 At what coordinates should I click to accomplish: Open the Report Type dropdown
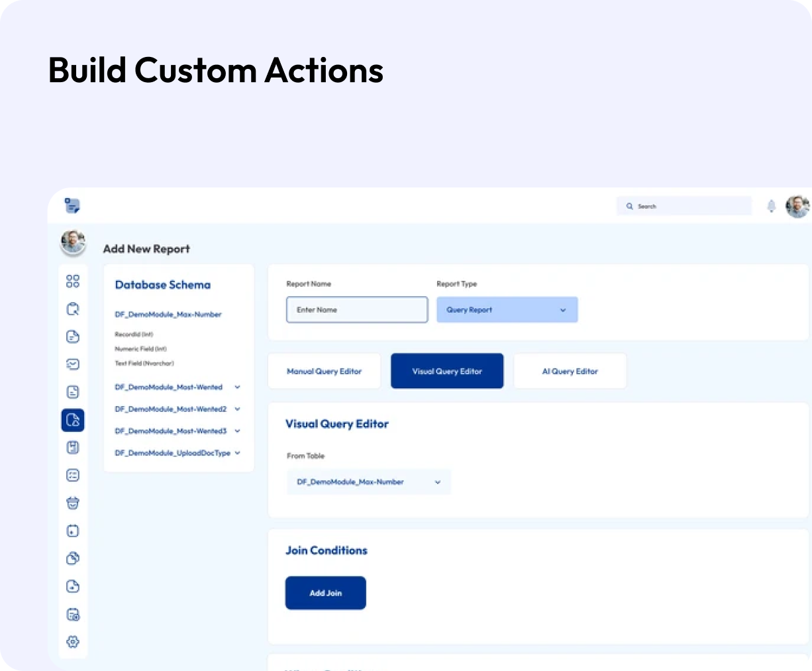[x=507, y=310]
